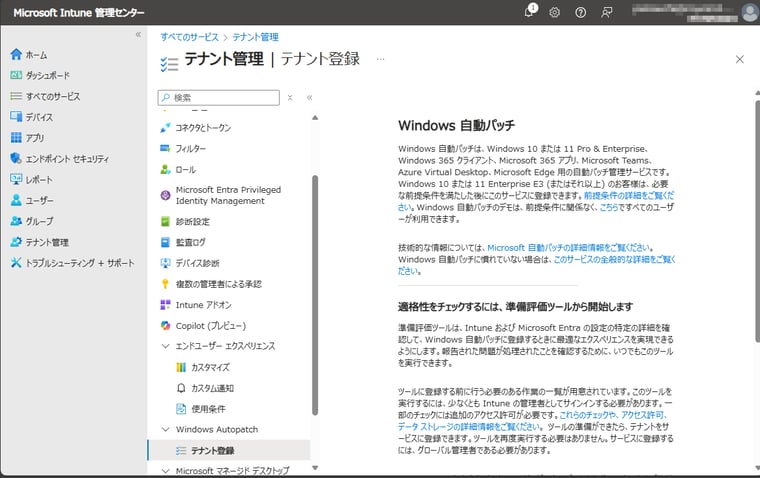This screenshot has width=760, height=478.
Task: Open the help question mark icon
Action: 580,13
